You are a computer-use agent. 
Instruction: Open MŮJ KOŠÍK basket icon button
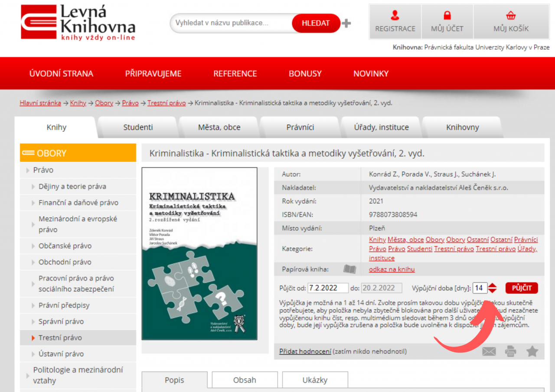511,22
